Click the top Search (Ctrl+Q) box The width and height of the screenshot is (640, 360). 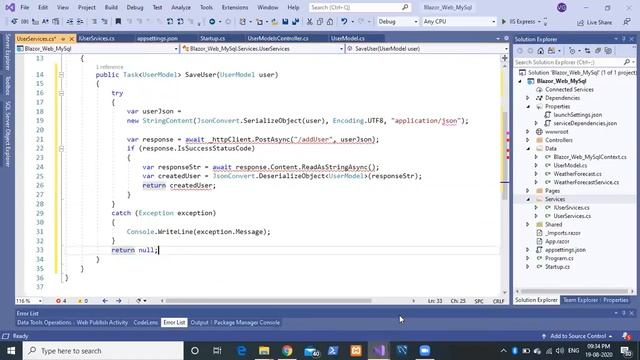click(360, 7)
